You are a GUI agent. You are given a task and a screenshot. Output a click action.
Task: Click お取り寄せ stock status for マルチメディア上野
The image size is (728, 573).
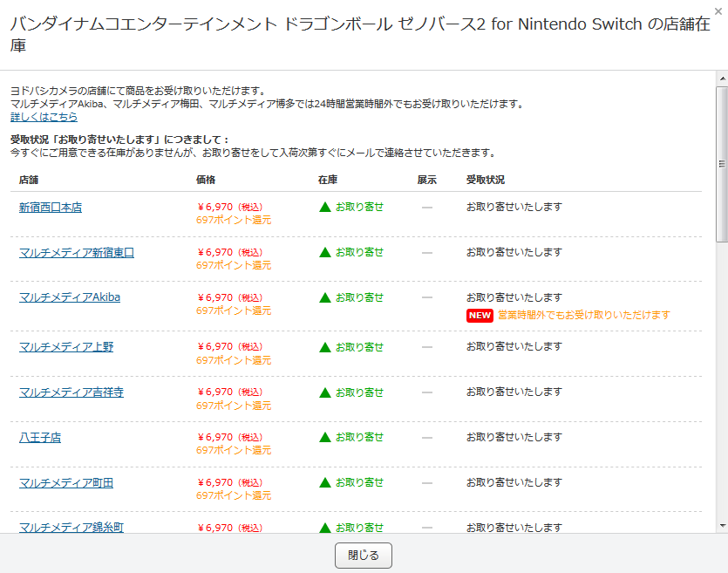pyautogui.click(x=359, y=347)
